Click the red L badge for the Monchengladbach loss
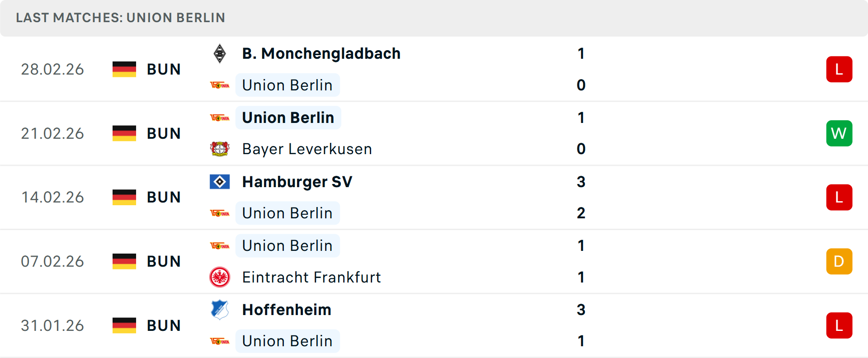868x358 pixels. tap(839, 69)
